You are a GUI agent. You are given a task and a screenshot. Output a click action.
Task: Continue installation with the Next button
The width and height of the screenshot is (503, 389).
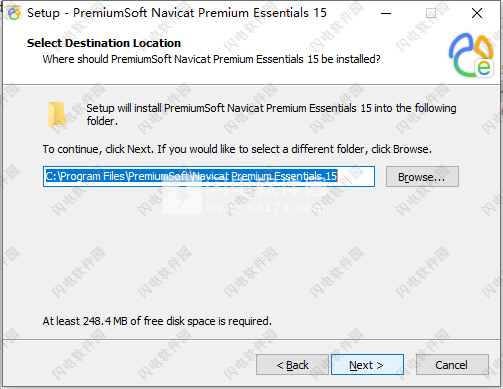pyautogui.click(x=367, y=365)
